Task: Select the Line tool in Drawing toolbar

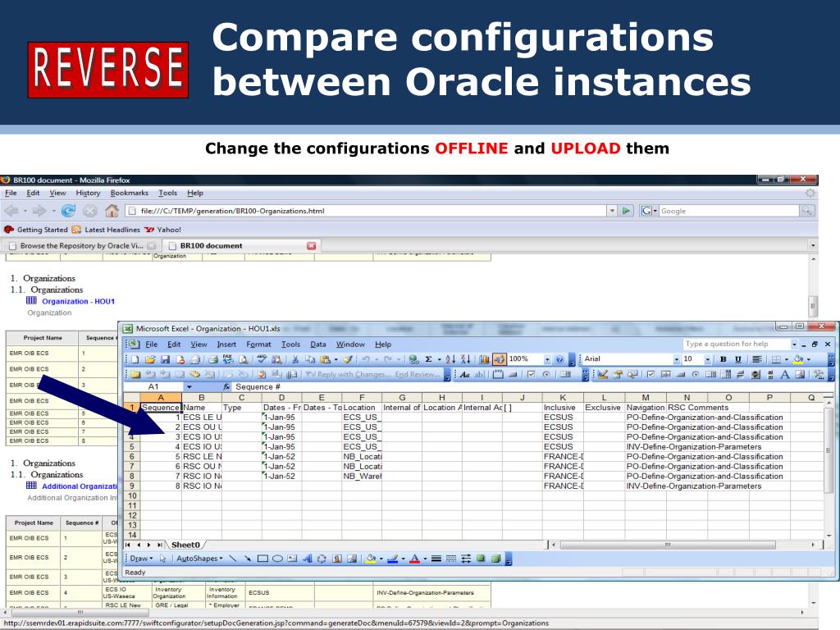Action: 232,558
